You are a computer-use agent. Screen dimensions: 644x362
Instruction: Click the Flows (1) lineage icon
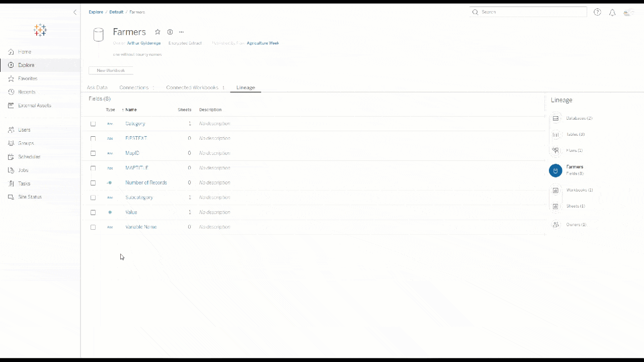pos(555,151)
